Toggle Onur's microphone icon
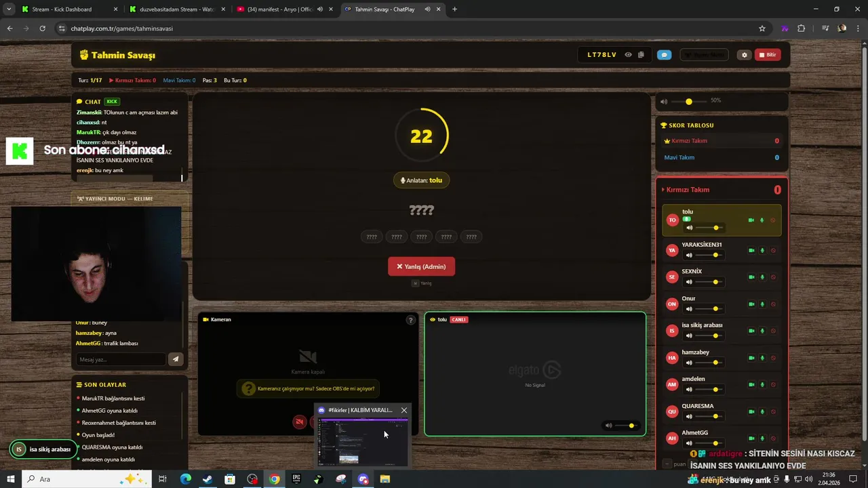Viewport: 868px width, 488px height. (762, 304)
